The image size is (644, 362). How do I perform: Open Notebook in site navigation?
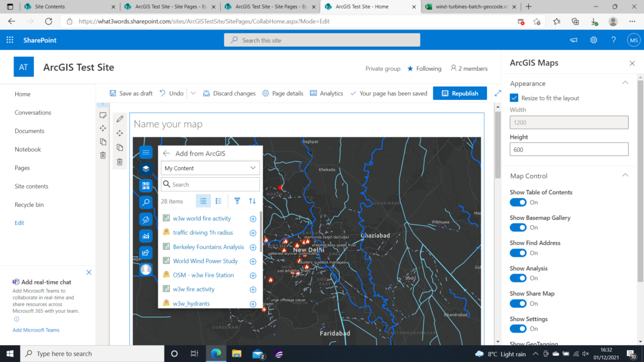click(28, 149)
